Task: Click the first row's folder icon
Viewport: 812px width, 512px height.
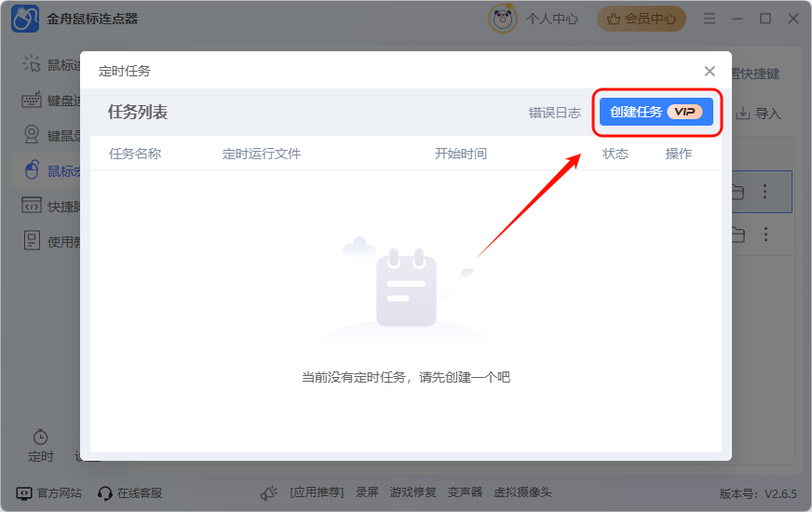Action: click(x=738, y=192)
